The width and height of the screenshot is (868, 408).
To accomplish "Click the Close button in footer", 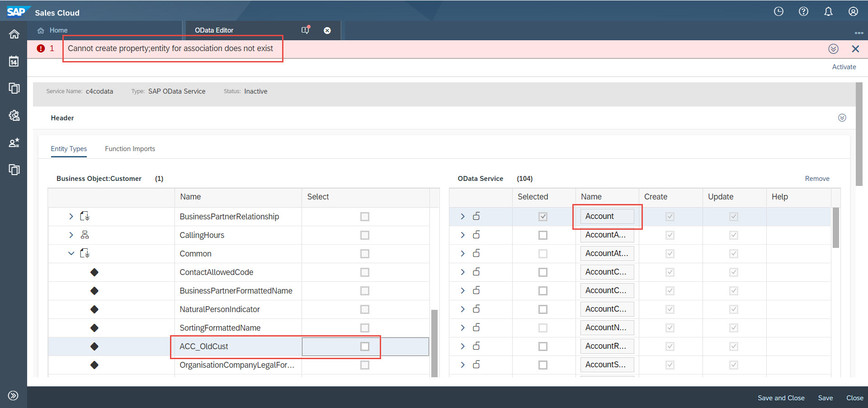I will pos(854,398).
